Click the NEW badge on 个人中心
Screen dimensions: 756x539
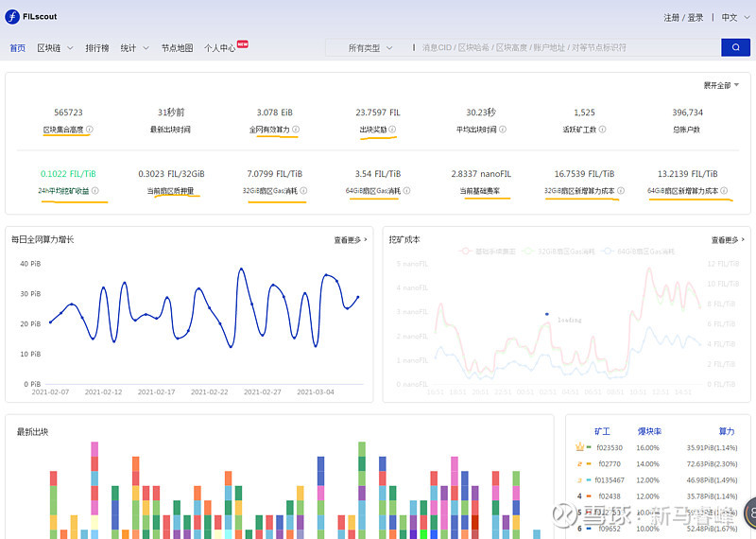(243, 43)
